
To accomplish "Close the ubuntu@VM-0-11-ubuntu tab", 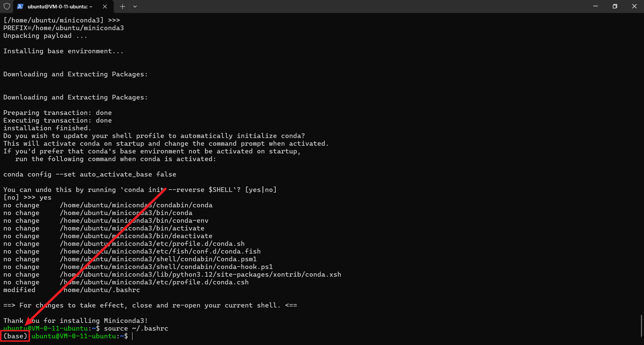I will click(105, 6).
